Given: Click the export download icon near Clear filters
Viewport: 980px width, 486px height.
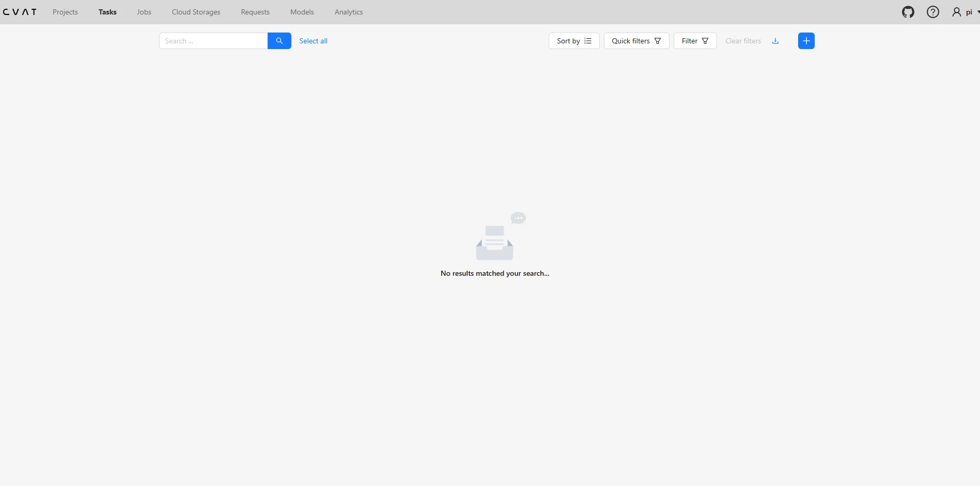Looking at the screenshot, I should pyautogui.click(x=775, y=41).
